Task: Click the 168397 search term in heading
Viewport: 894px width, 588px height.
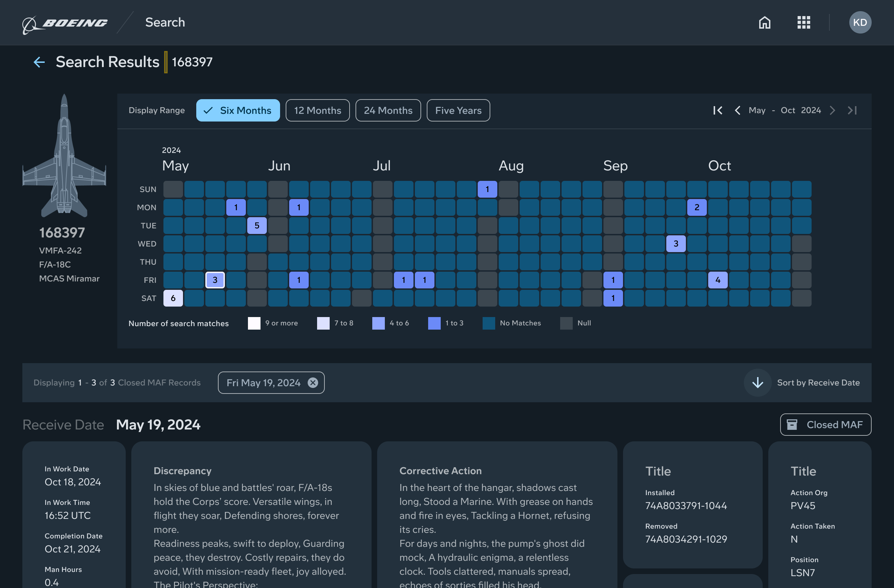Action: coord(192,62)
